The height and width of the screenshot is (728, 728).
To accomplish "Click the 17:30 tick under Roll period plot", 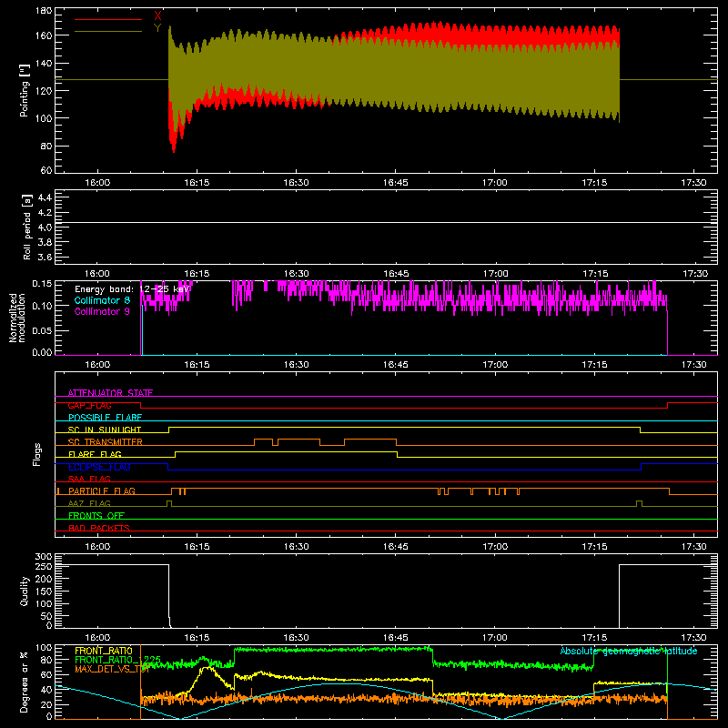I will 695,274.
